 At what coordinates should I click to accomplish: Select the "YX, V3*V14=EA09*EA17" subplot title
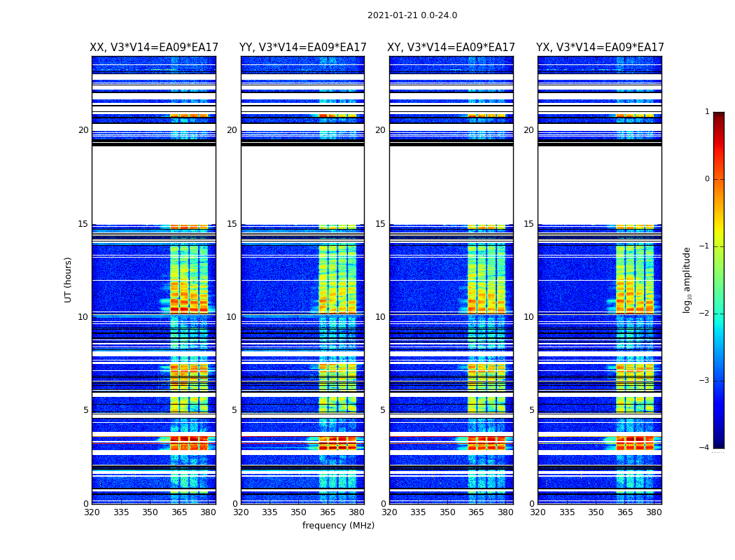[600, 48]
